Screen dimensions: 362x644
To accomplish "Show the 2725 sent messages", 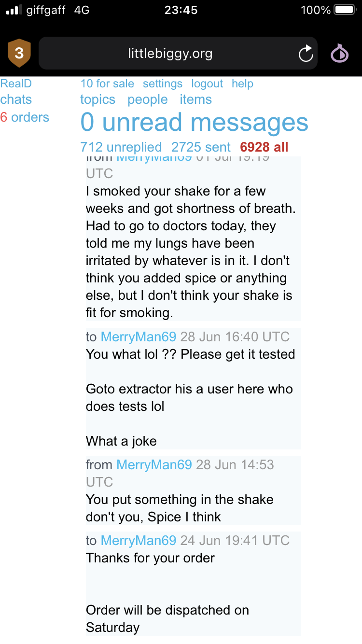I will click(201, 147).
